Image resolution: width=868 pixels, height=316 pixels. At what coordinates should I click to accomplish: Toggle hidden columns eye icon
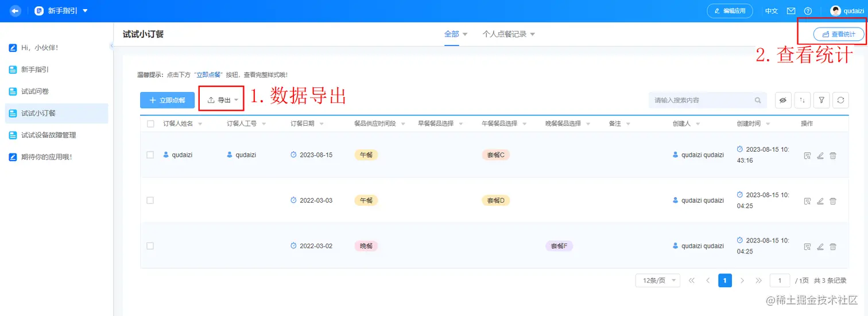pos(783,100)
